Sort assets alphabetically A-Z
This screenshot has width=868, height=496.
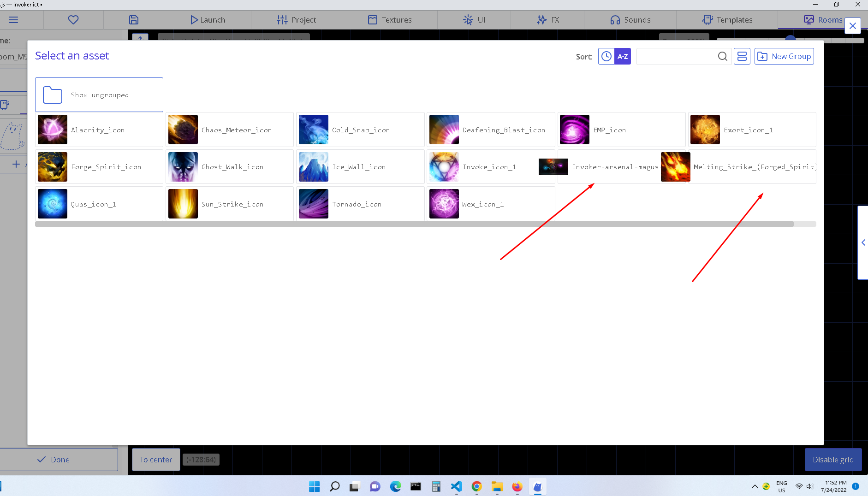[x=623, y=56]
